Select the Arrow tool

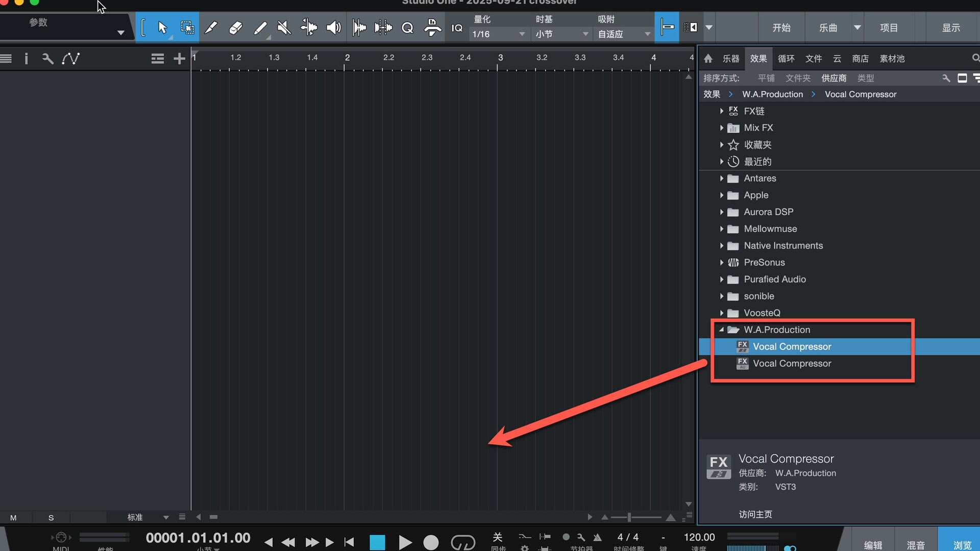click(x=162, y=28)
